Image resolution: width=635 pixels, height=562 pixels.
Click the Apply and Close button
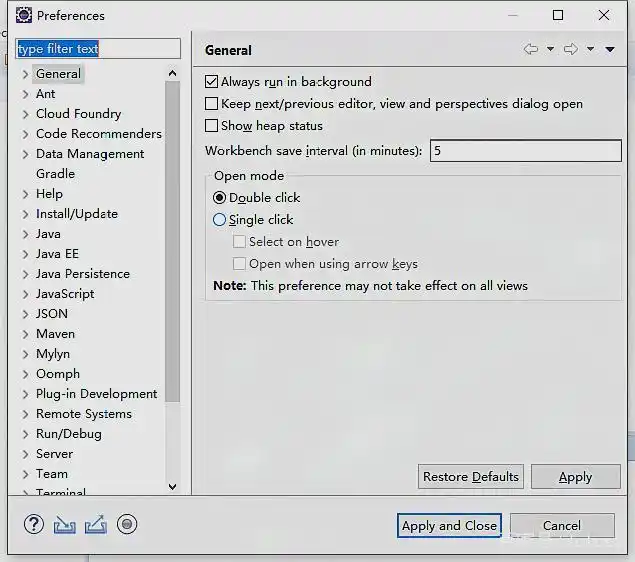pyautogui.click(x=449, y=526)
